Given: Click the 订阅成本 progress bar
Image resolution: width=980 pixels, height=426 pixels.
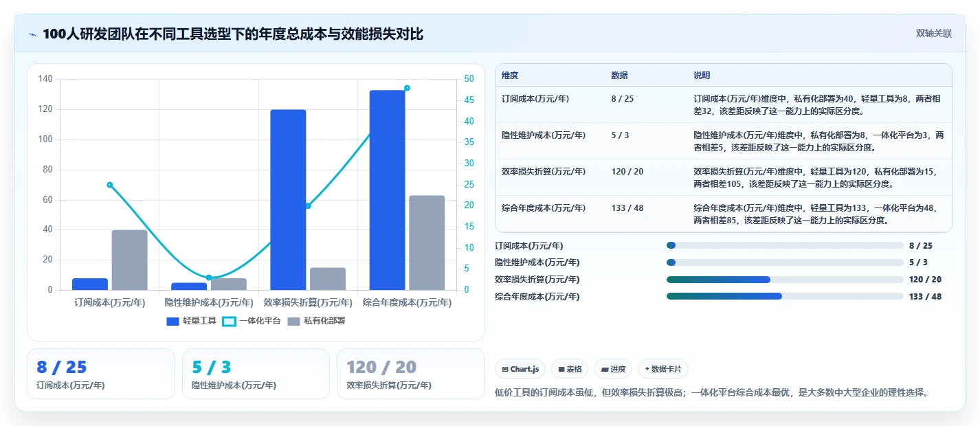Looking at the screenshot, I should point(785,245).
